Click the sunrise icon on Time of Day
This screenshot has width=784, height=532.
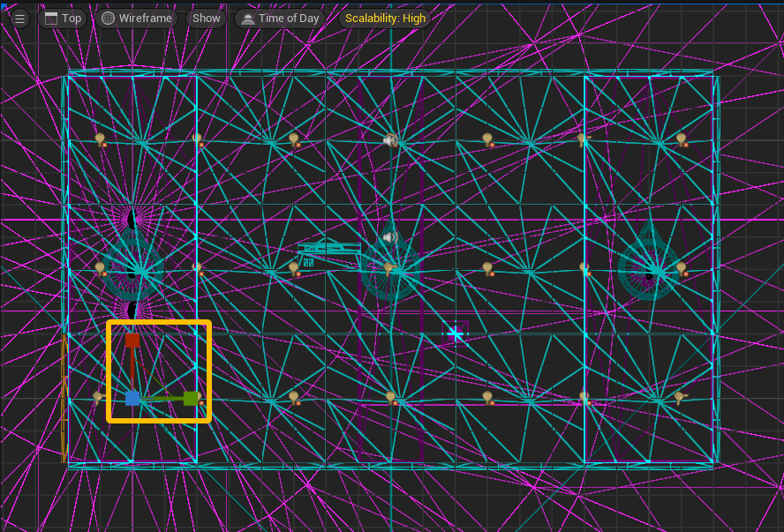click(x=246, y=19)
